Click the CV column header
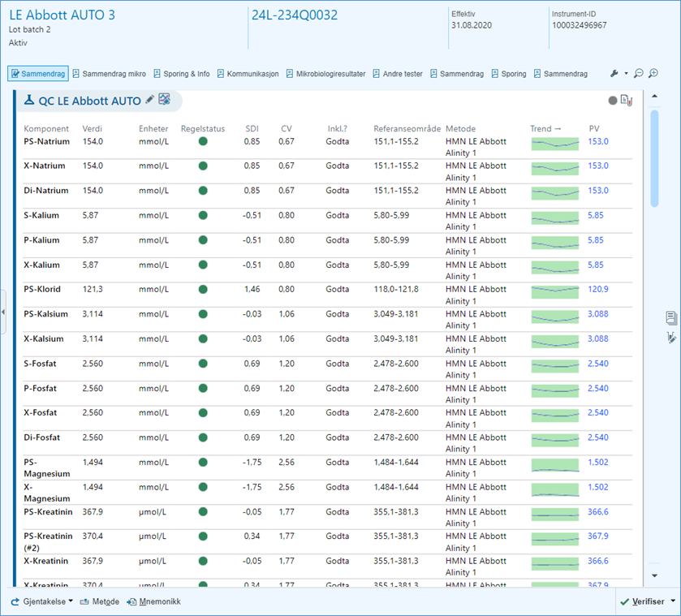Image resolution: width=681 pixels, height=616 pixels. tap(287, 128)
